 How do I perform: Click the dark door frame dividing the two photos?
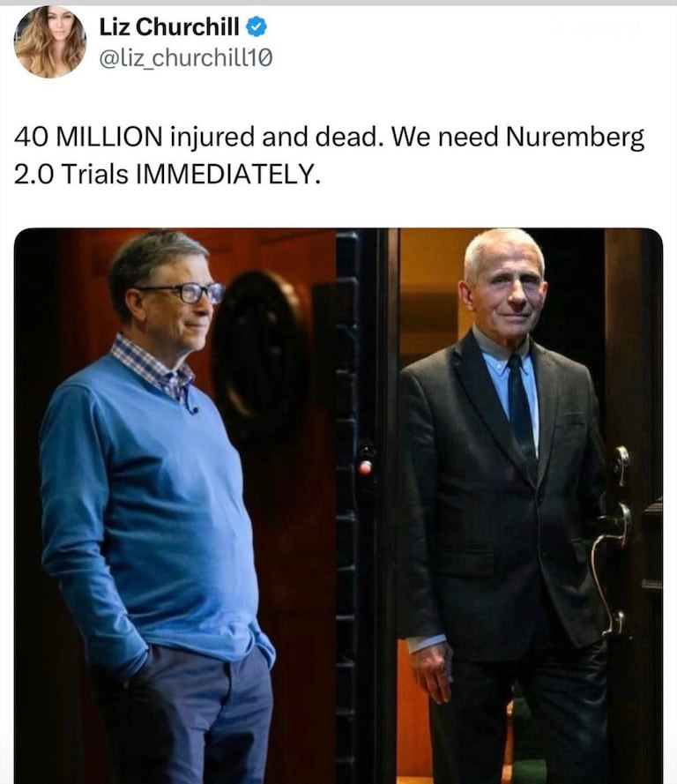pos(367,505)
